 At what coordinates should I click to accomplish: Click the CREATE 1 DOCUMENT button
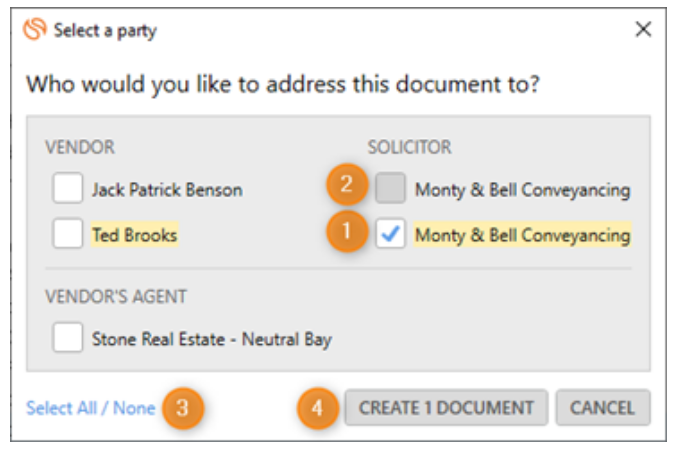point(446,408)
